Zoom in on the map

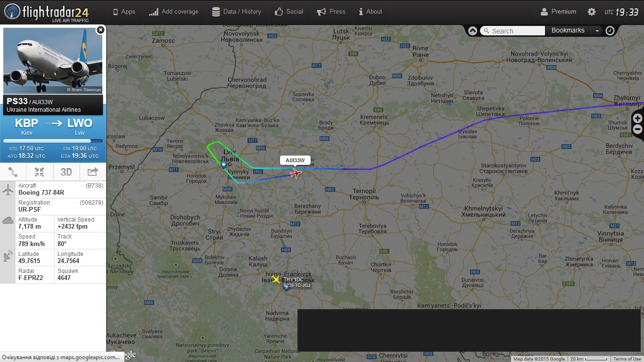coord(637,118)
